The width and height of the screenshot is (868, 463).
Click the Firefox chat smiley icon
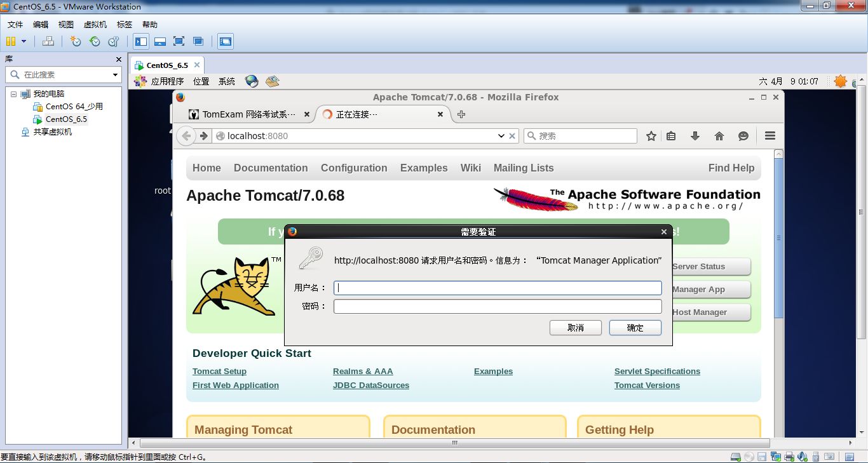point(743,136)
